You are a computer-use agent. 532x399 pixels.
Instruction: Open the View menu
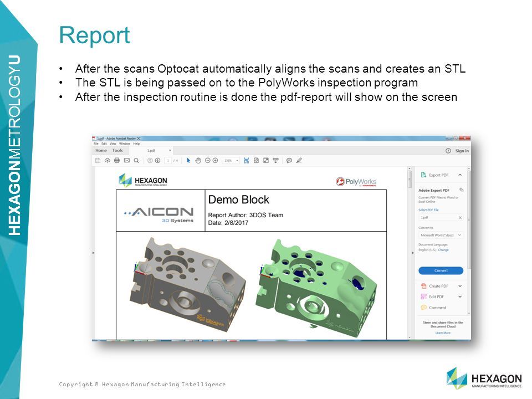tap(112, 144)
